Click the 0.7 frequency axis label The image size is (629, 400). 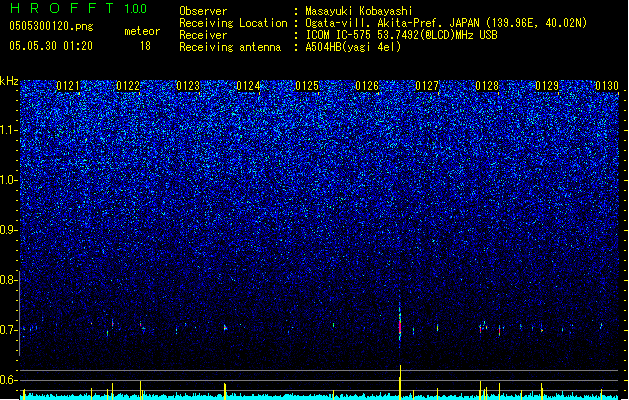click(x=9, y=330)
